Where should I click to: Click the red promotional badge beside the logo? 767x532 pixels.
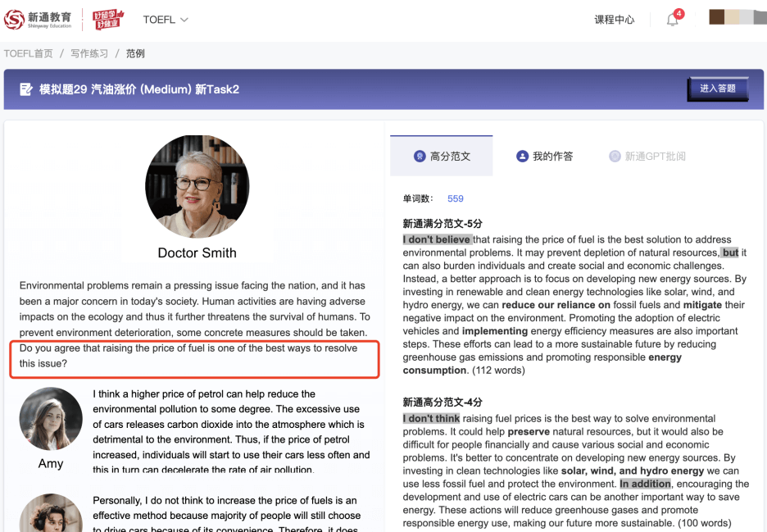(x=108, y=20)
